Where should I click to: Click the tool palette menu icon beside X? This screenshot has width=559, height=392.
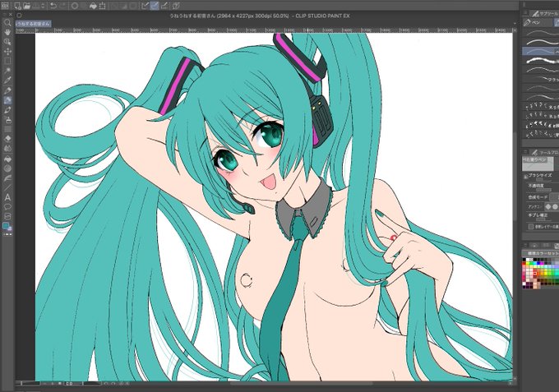5,15
